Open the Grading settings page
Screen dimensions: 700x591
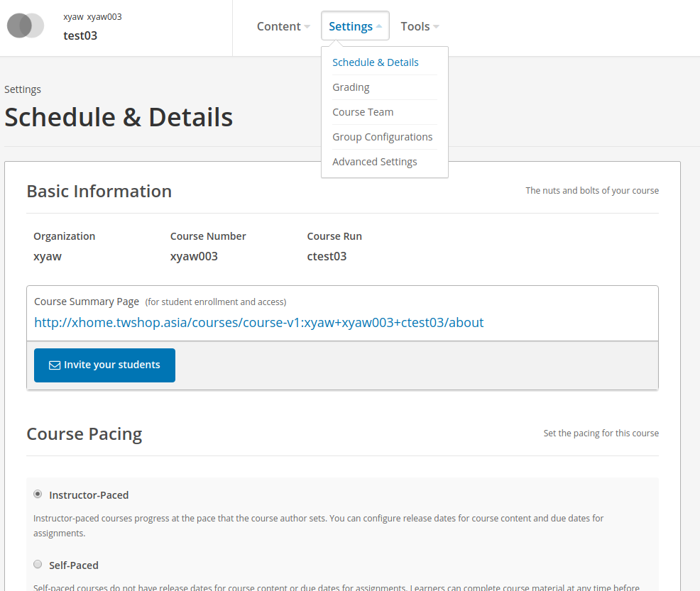coord(351,87)
